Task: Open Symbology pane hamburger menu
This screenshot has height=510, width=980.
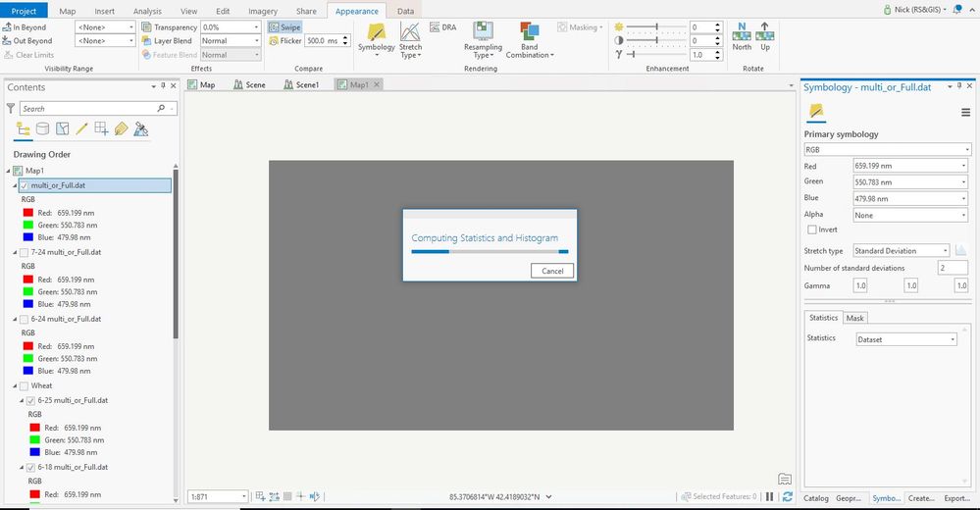Action: 965,113
